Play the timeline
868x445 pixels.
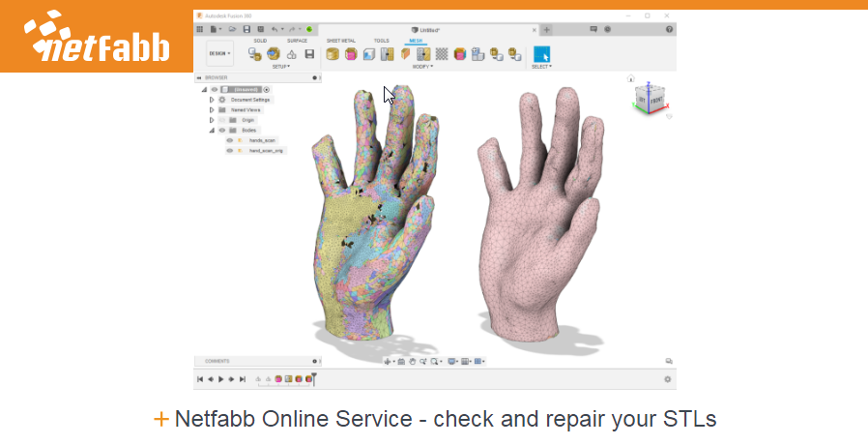pyautogui.click(x=221, y=379)
